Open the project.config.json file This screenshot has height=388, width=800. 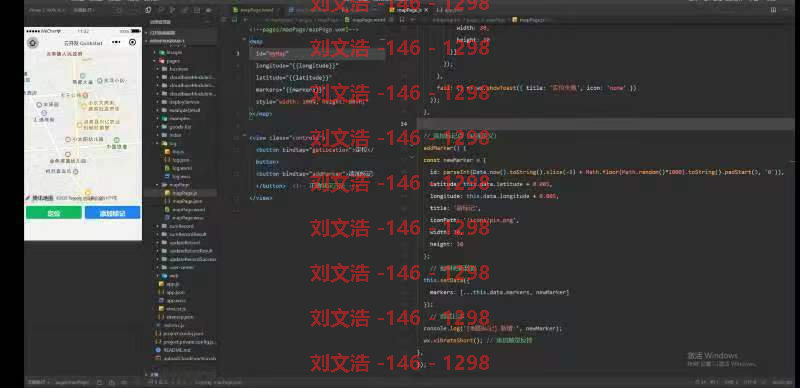184,333
